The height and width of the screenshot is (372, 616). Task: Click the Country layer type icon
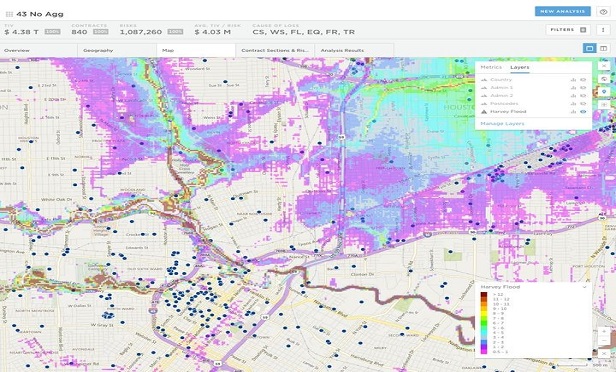pos(484,80)
